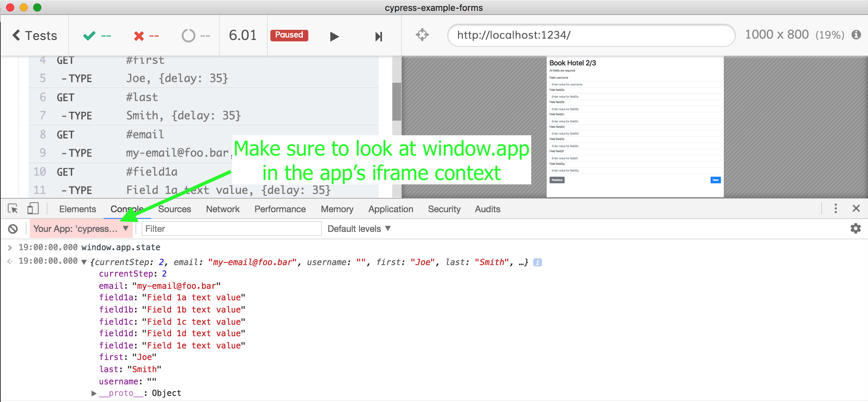Screen dimensions: 868x402
Task: Toggle the device toolbar icon
Action: pos(33,209)
